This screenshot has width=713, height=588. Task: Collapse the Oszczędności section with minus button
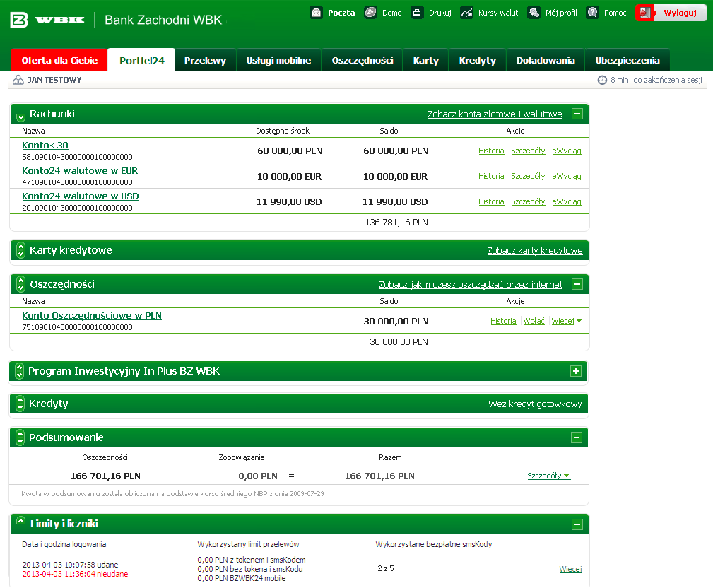pos(577,284)
